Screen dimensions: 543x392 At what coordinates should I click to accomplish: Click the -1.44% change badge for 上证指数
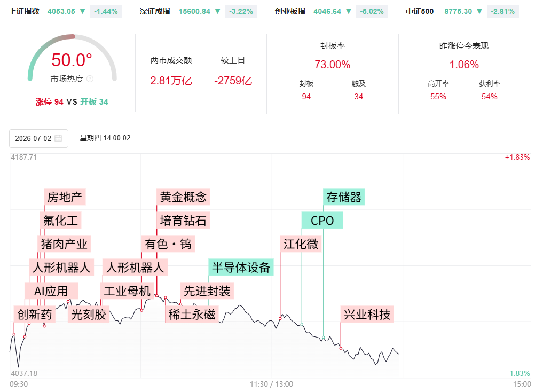pyautogui.click(x=106, y=11)
